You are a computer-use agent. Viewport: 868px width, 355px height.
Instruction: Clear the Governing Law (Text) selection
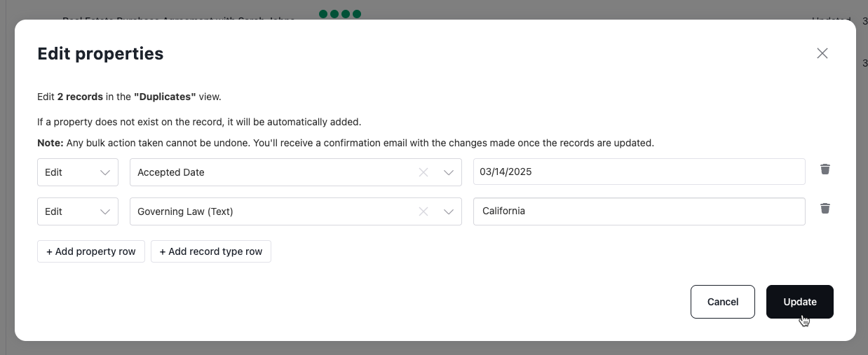(423, 211)
